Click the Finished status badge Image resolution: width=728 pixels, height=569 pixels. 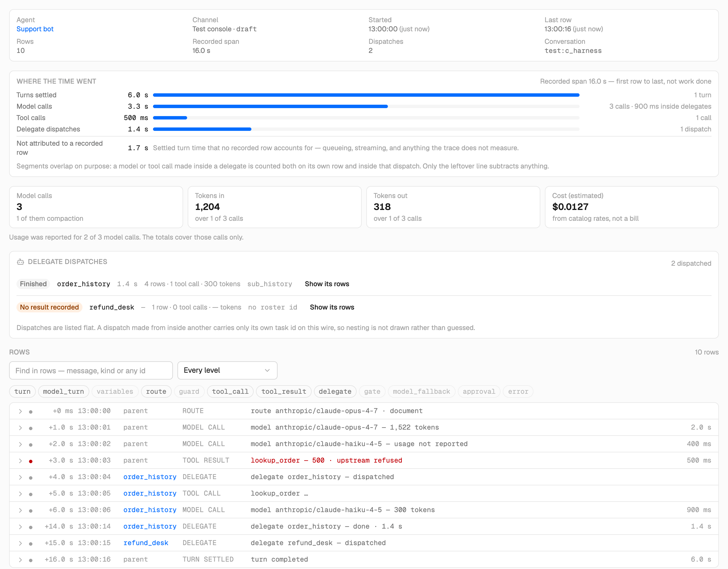[x=33, y=284]
